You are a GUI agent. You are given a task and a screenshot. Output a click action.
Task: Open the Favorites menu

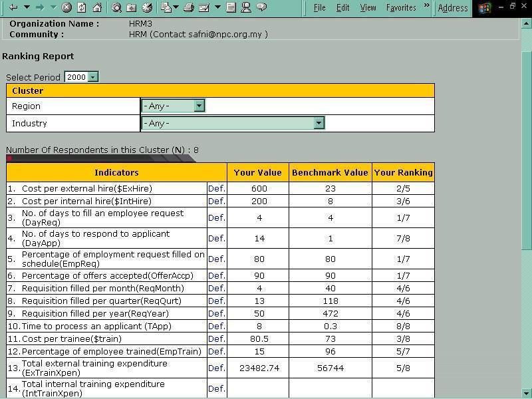(x=401, y=8)
